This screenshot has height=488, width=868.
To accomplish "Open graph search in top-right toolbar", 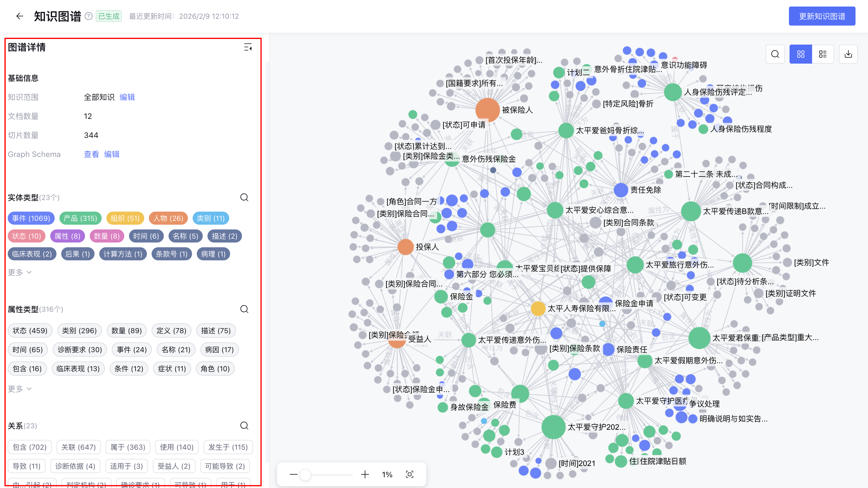I will coord(775,54).
